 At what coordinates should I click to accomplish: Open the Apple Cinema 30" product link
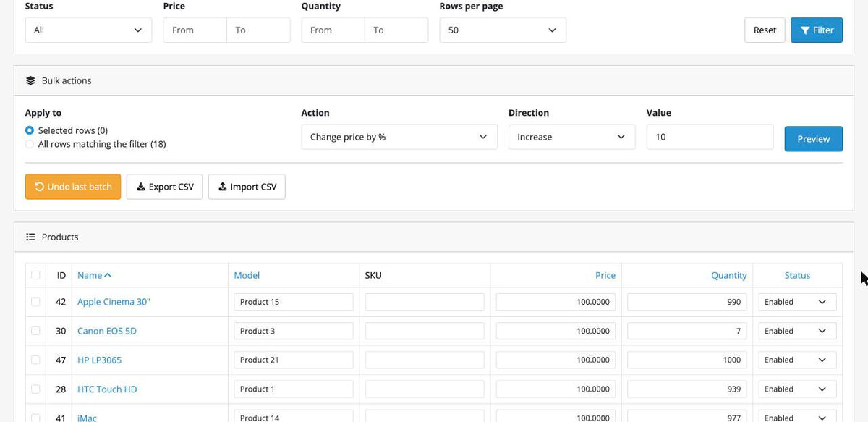point(114,302)
